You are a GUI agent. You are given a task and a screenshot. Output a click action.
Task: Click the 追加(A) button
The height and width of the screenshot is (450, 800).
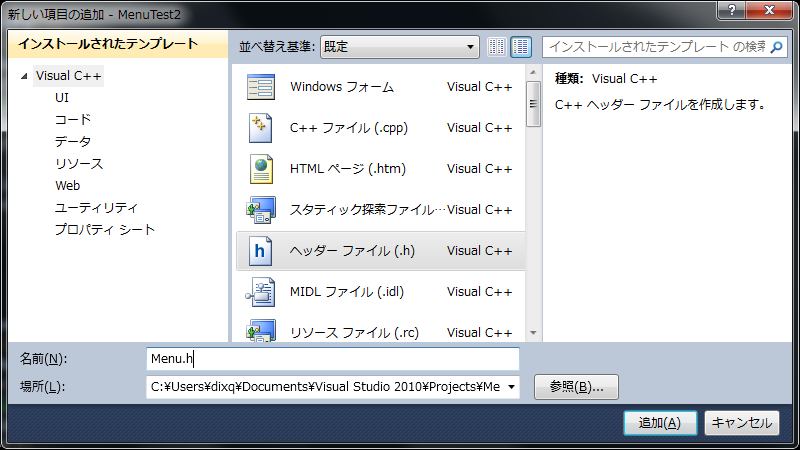pyautogui.click(x=659, y=423)
